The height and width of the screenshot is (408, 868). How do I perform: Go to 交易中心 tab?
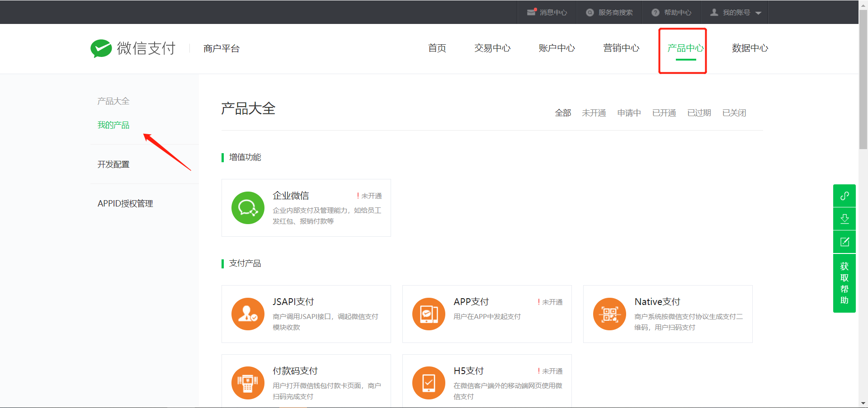(x=492, y=48)
